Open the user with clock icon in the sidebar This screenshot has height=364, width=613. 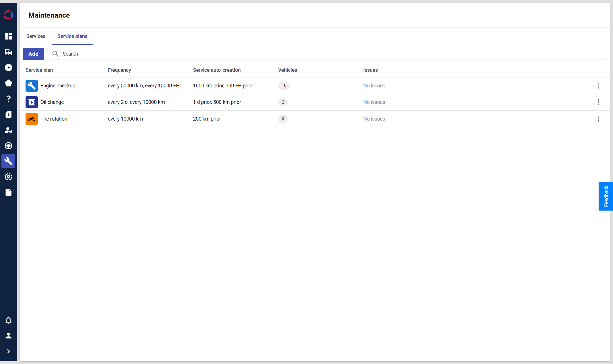click(x=9, y=130)
